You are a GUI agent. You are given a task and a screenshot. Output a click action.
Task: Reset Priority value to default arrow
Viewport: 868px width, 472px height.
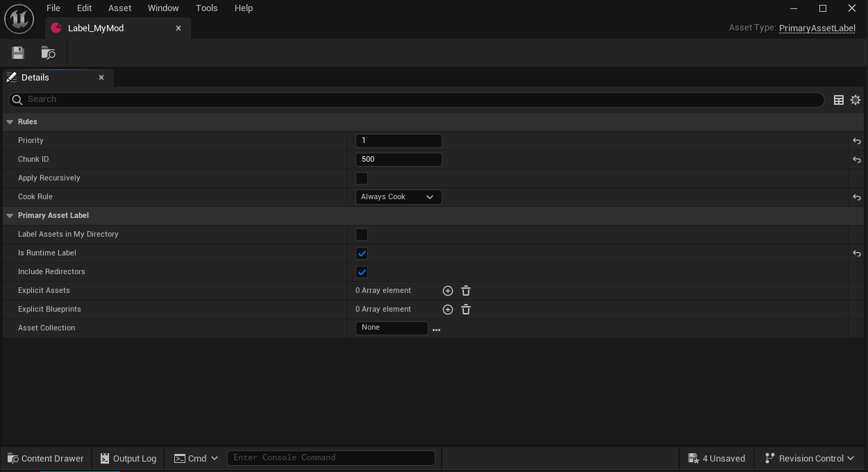point(857,141)
